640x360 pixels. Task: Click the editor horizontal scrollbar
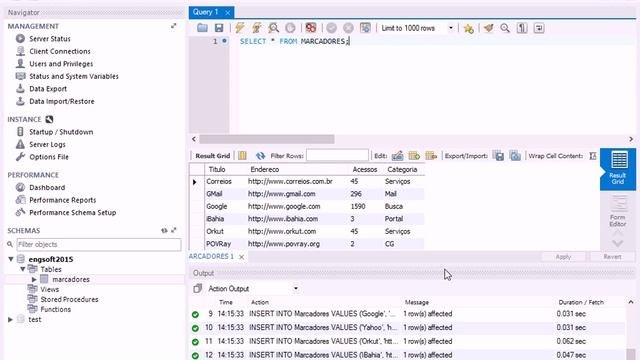point(267,139)
